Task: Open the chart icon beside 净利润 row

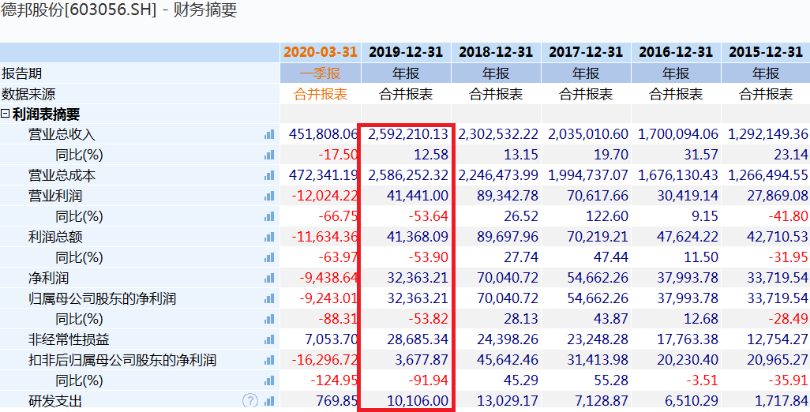Action: pyautogui.click(x=269, y=277)
